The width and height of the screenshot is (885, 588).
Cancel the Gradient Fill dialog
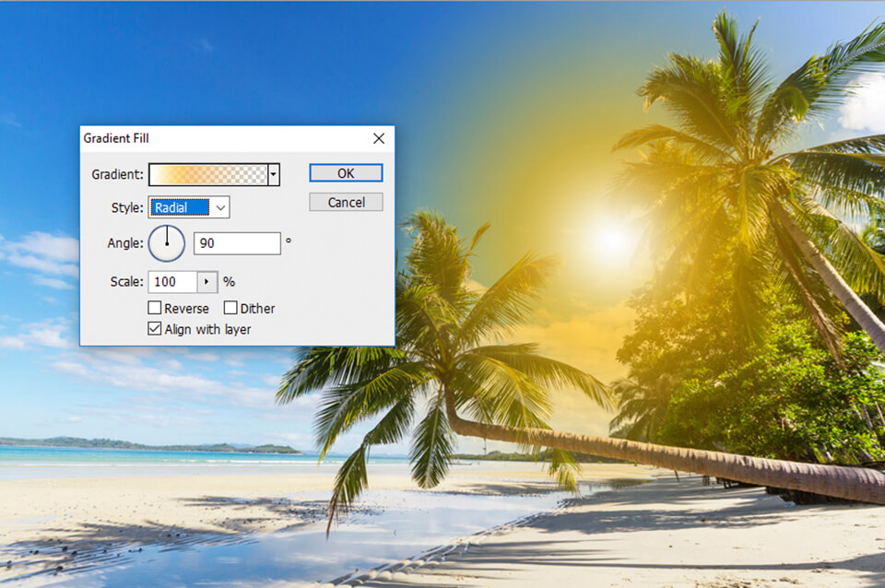click(x=346, y=202)
